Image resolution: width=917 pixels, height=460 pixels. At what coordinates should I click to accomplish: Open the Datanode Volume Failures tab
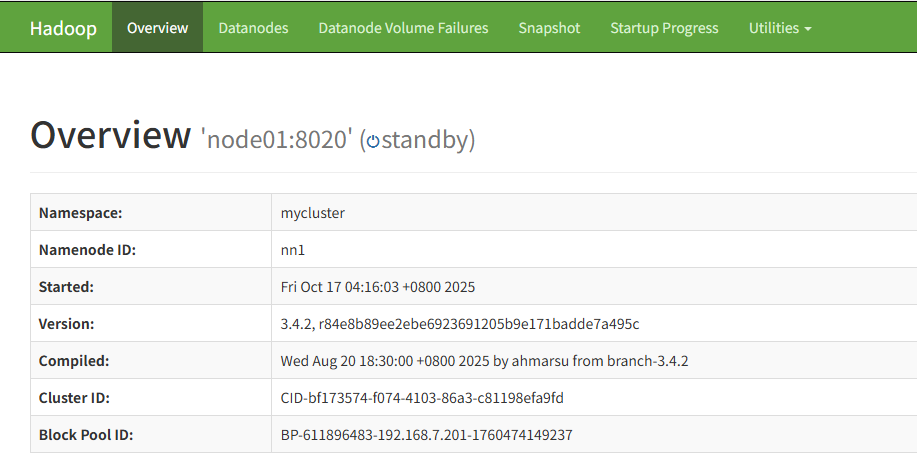(x=403, y=28)
